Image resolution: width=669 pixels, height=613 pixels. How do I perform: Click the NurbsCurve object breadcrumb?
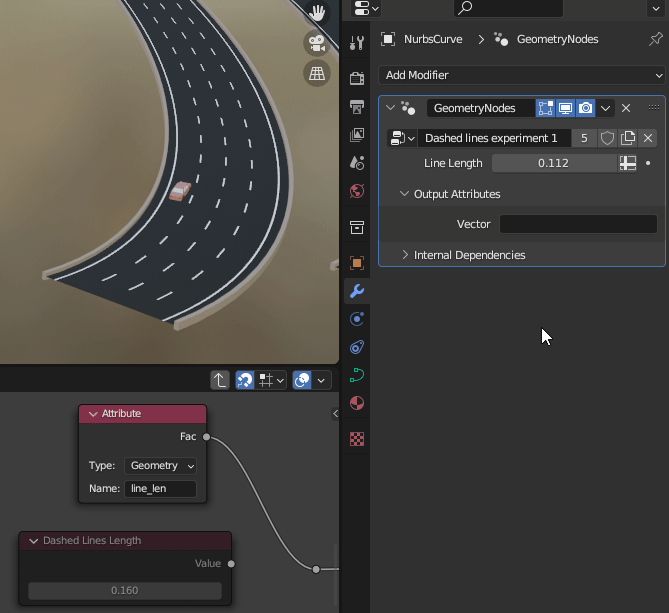click(433, 39)
